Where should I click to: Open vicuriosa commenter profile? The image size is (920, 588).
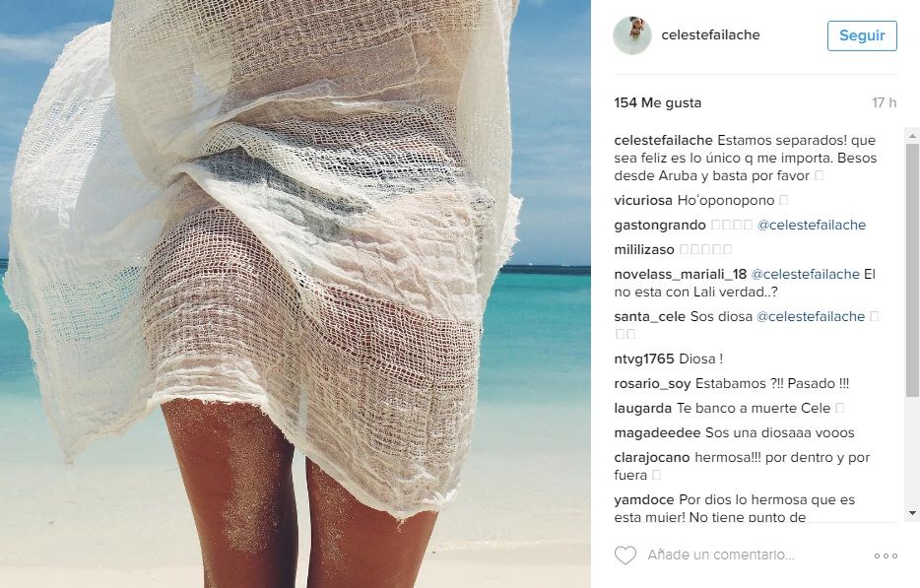tap(643, 200)
